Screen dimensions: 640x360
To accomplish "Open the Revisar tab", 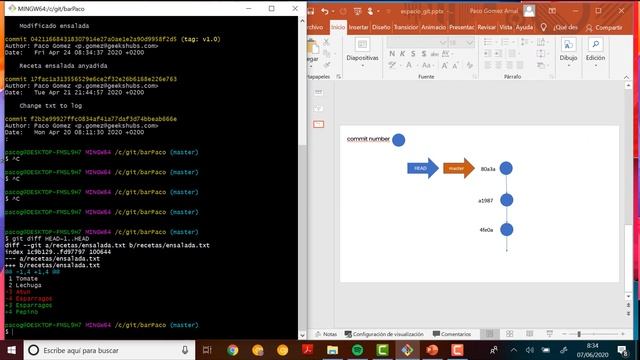I will pyautogui.click(x=487, y=27).
